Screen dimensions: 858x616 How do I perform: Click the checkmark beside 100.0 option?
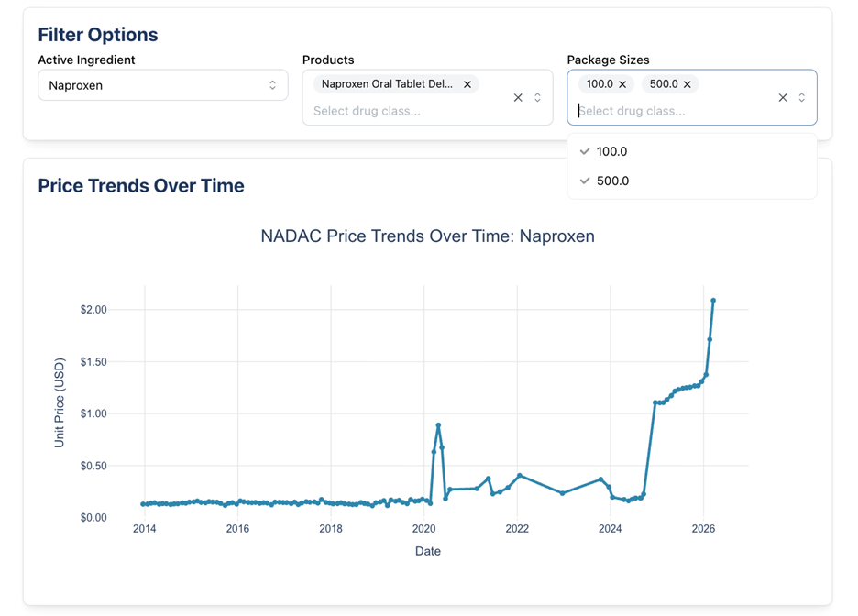click(585, 151)
